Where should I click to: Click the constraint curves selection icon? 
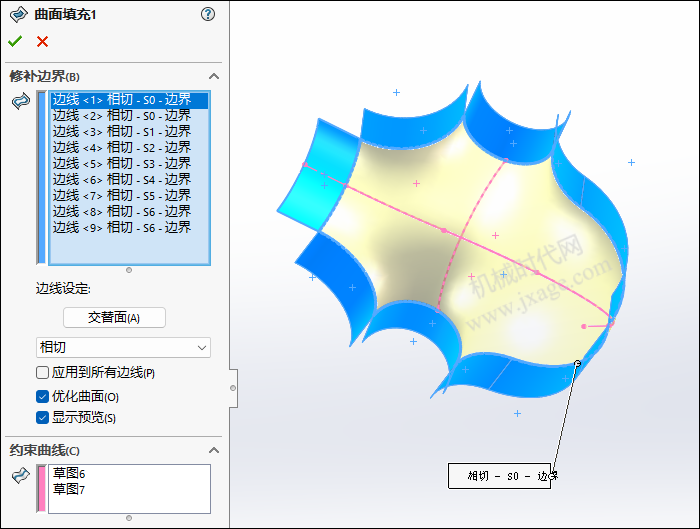coord(21,475)
